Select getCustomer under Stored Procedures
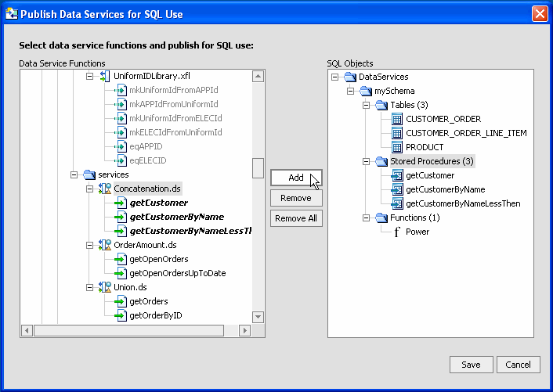553x392 pixels. pos(430,175)
